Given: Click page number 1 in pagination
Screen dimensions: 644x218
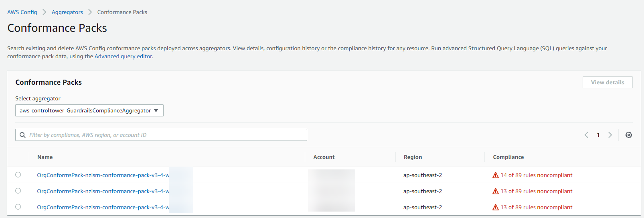Looking at the screenshot, I should coord(598,135).
